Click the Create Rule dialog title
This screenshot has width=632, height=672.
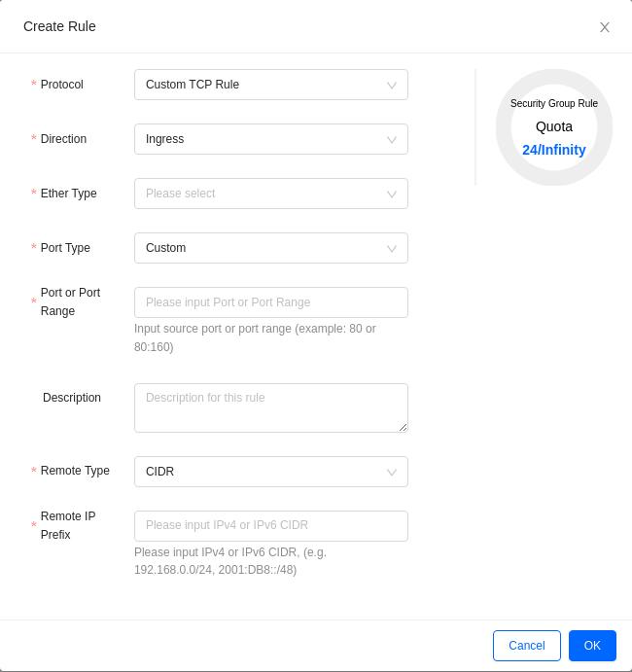point(59,26)
